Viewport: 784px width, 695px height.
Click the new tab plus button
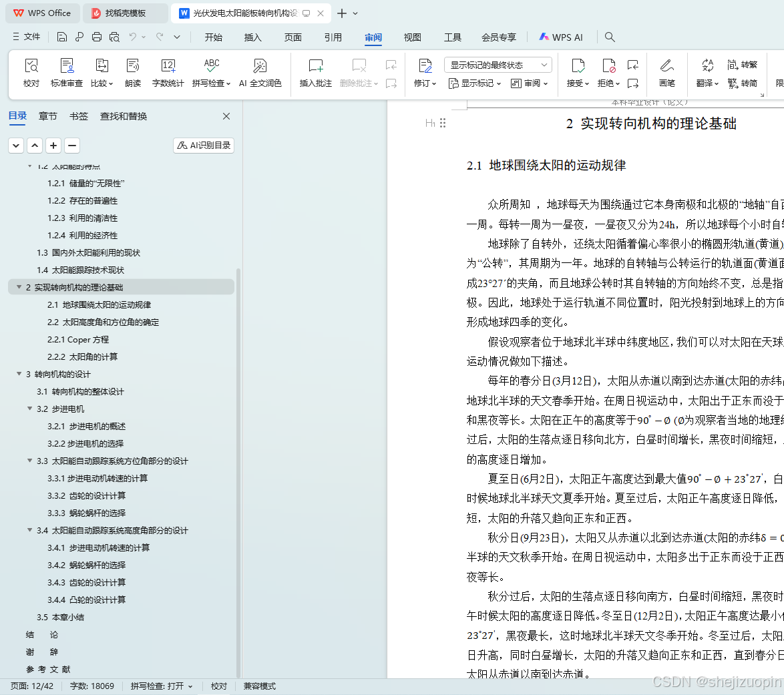(342, 13)
